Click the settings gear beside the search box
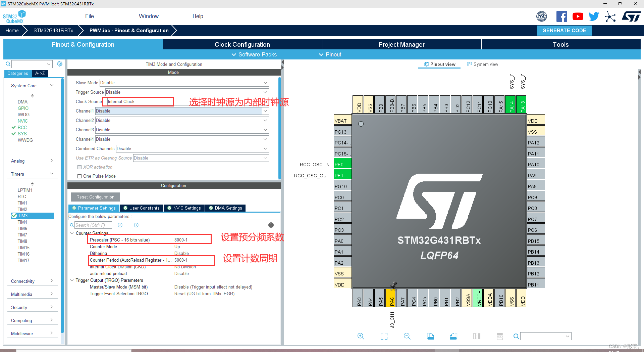Viewport: 644px width, 352px height. pos(60,64)
